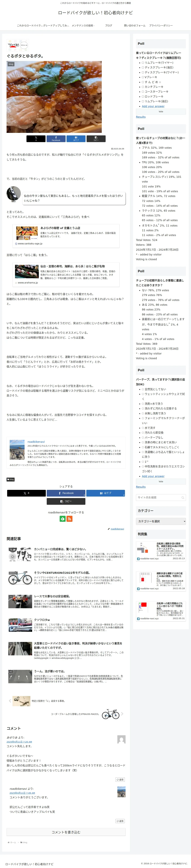Select 洗剤+水で洗う radio option
Screen dimensions: 191x868
pyautogui.click(x=143, y=404)
